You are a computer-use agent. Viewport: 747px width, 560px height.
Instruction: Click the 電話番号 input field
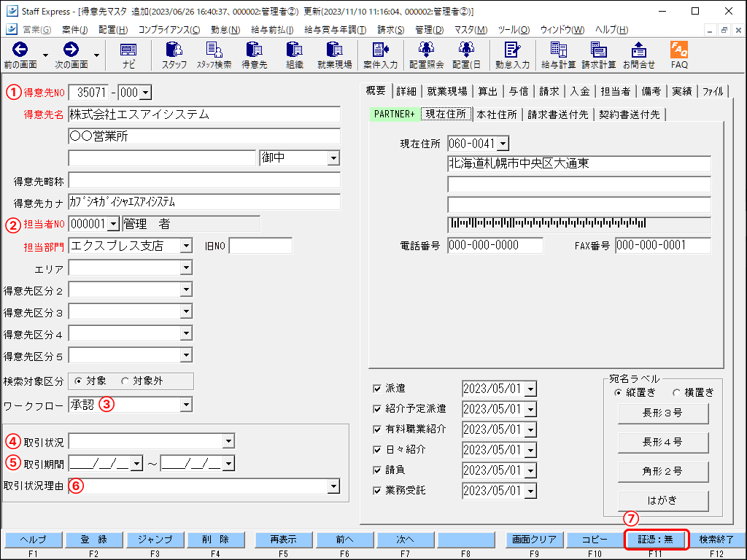click(495, 245)
